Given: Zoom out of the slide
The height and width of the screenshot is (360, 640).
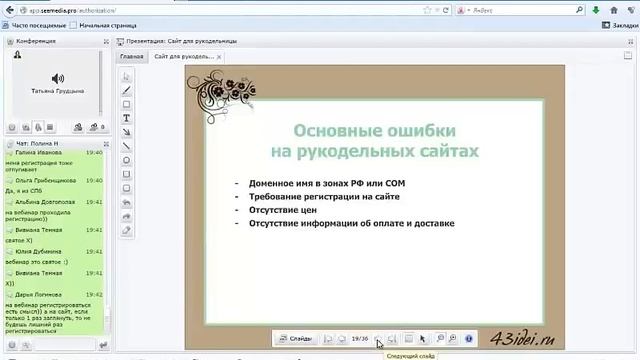Looking at the screenshot, I should click(440, 338).
